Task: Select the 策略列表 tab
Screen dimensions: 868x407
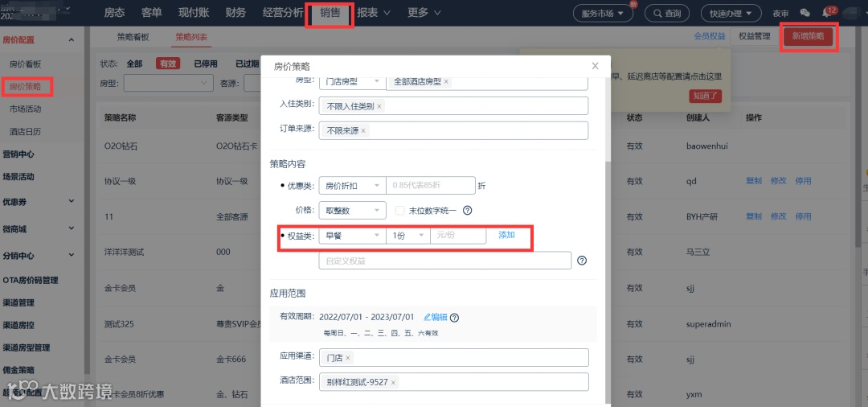Action: [191, 36]
